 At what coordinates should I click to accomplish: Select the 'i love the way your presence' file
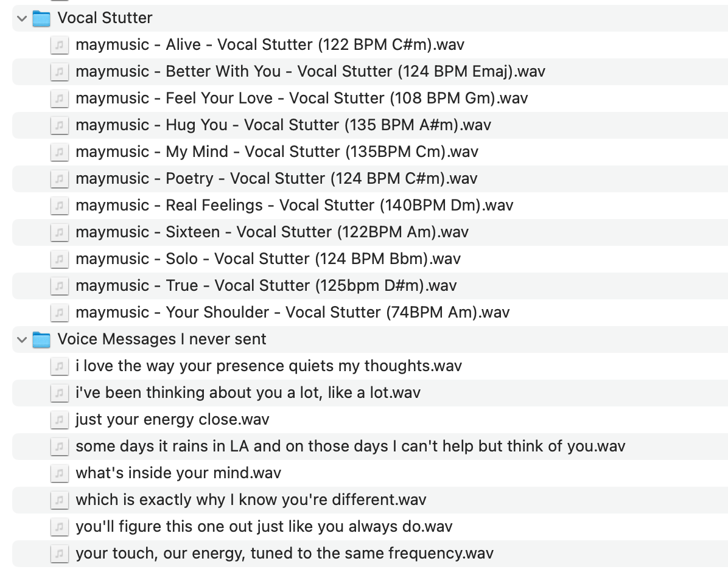370,366
